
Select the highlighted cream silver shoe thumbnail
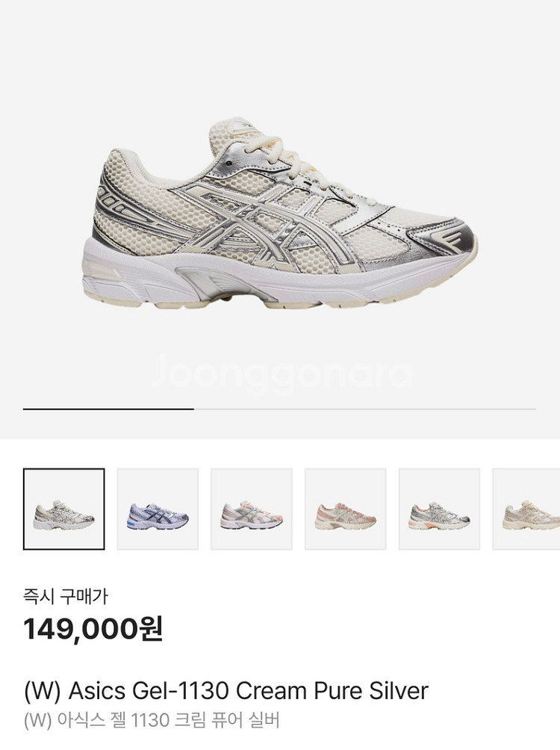63,509
